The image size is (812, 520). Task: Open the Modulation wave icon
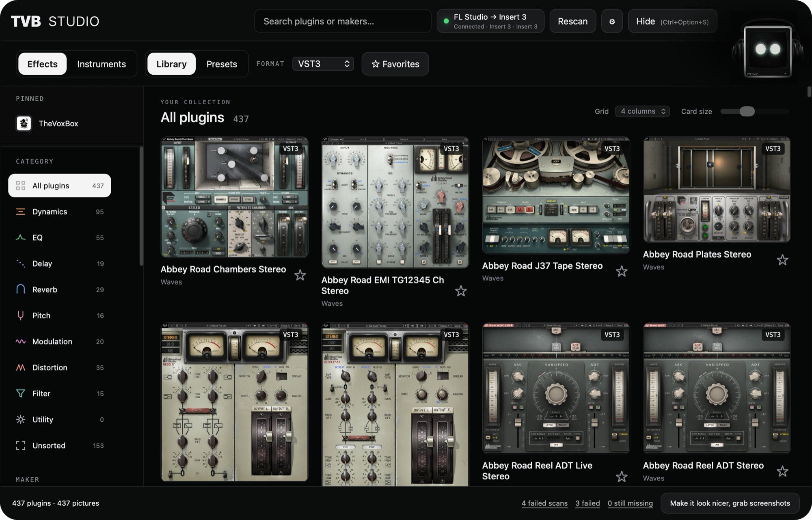tap(20, 341)
